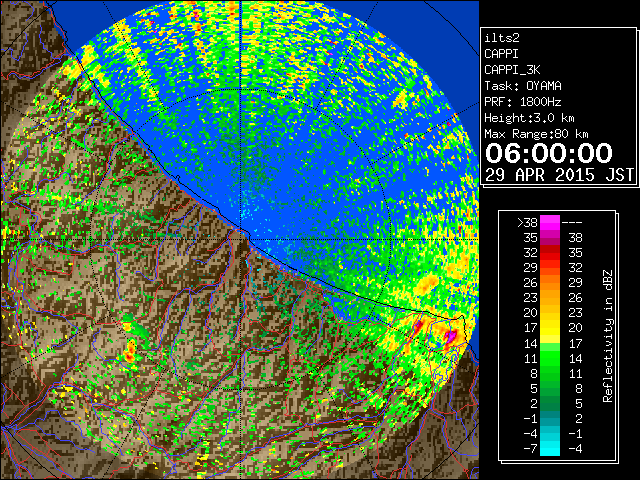Click the '---' upper bound legend label
The image size is (640, 480).
point(572,223)
